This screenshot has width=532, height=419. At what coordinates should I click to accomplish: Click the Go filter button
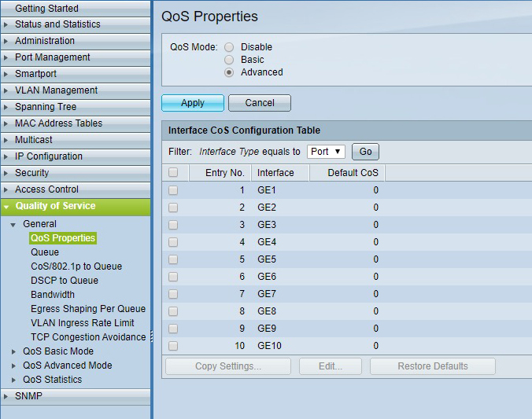pyautogui.click(x=365, y=152)
